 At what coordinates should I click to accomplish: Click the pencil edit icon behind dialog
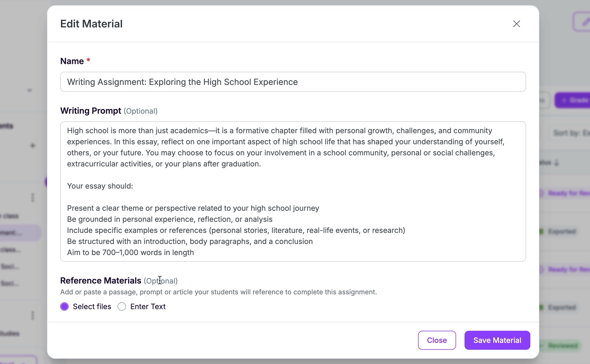pos(582,22)
